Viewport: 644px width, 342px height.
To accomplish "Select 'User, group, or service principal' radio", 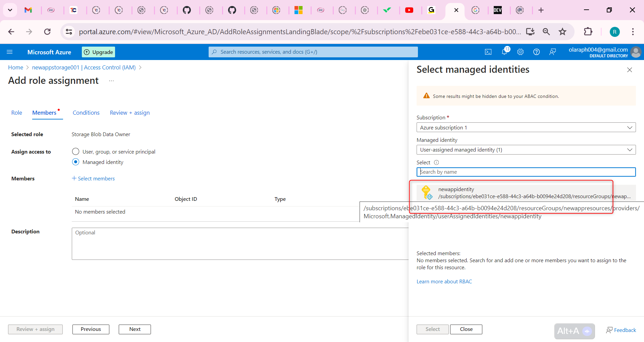I will [x=76, y=152].
